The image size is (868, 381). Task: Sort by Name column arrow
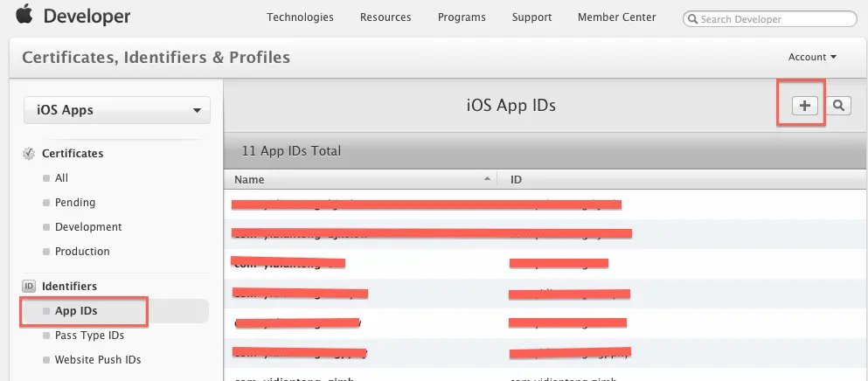(x=487, y=179)
